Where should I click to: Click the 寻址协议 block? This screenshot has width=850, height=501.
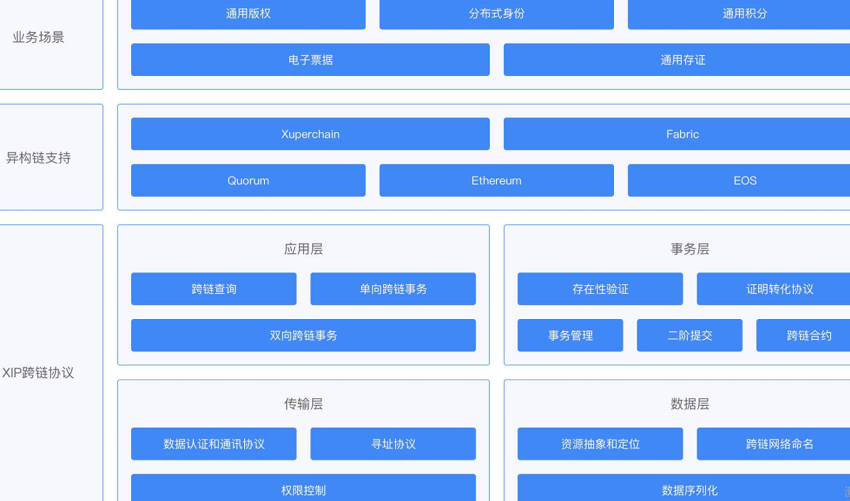[x=393, y=444]
